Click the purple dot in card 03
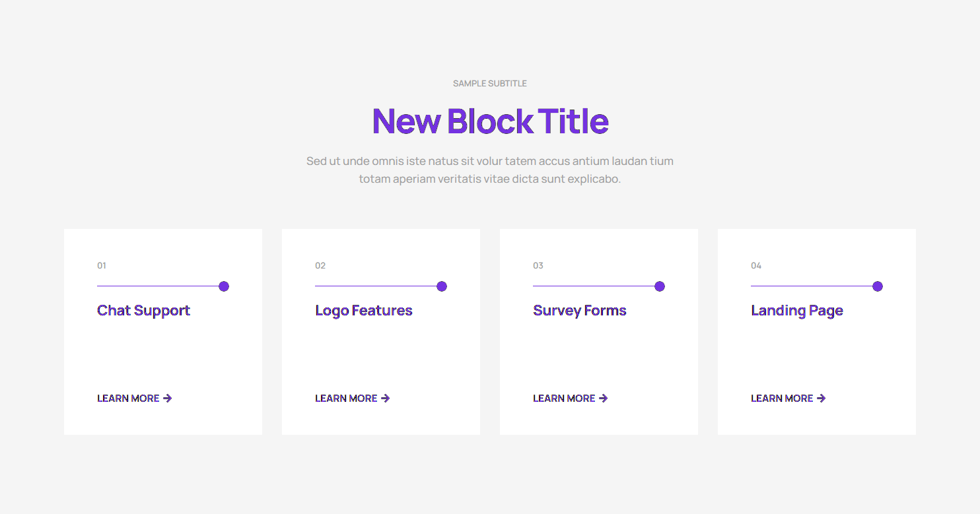This screenshot has height=514, width=980. (660, 286)
